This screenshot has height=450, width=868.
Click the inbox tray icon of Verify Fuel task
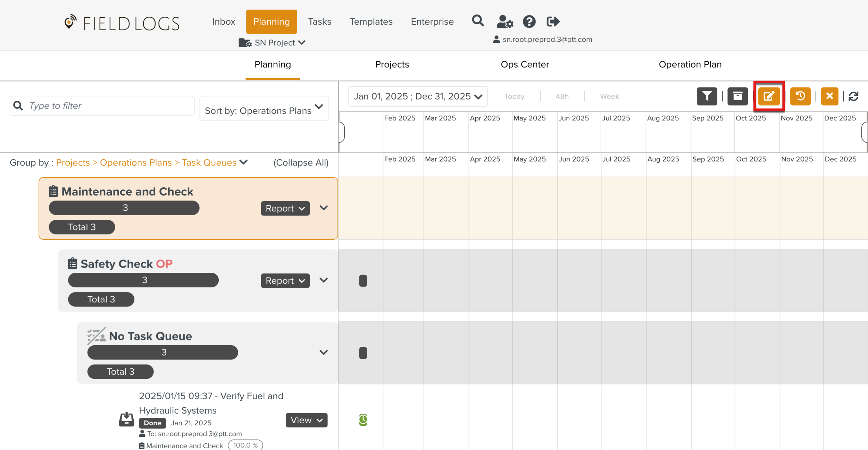126,419
